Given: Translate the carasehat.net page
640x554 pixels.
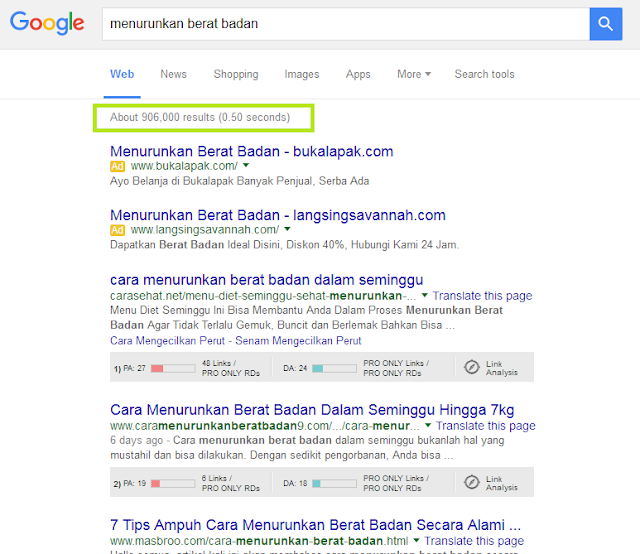Looking at the screenshot, I should coord(482,296).
